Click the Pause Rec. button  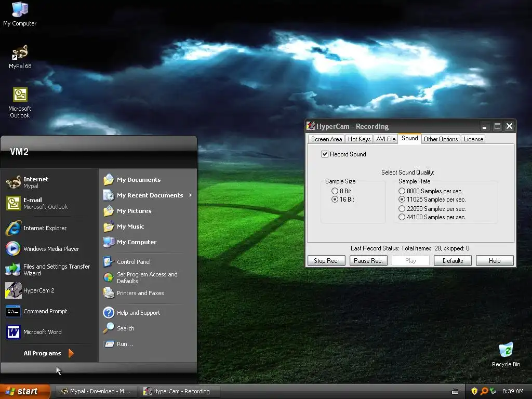[x=368, y=261]
